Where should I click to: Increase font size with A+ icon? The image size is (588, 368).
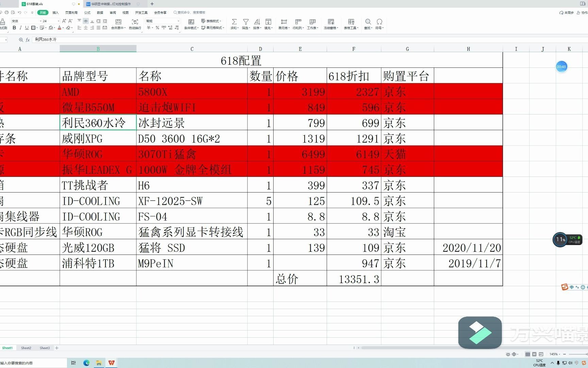(64, 21)
